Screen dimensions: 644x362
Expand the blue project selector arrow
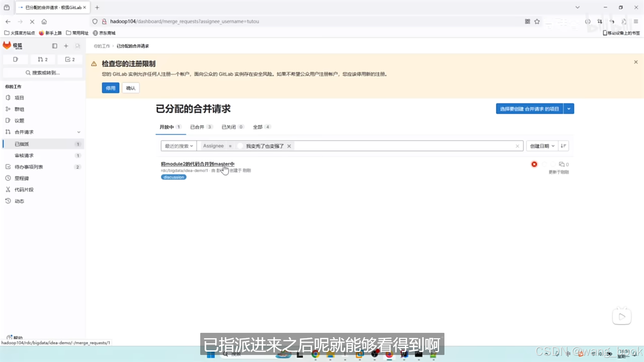569,109
